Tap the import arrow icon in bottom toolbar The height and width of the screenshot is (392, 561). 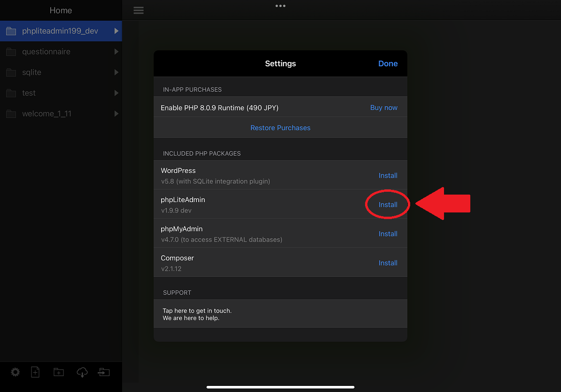(104, 372)
